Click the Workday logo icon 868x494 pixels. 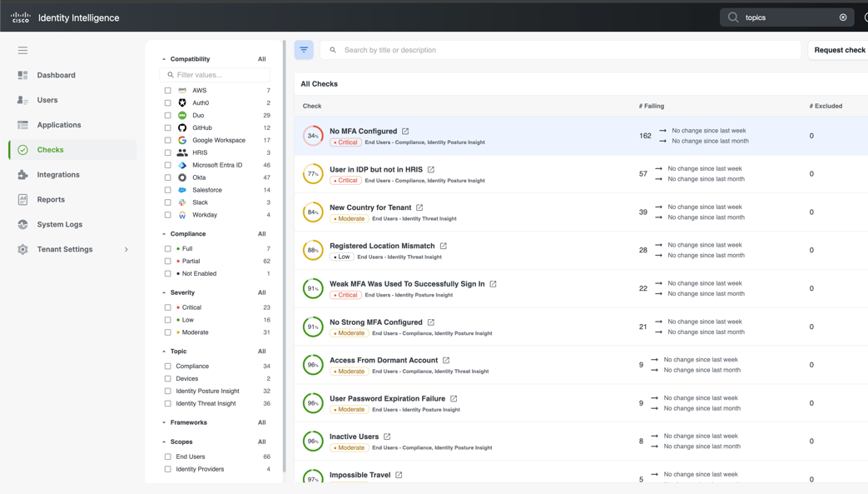pyautogui.click(x=182, y=215)
